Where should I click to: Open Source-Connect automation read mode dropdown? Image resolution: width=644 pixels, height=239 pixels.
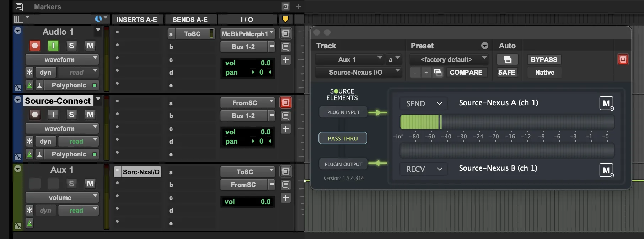[x=79, y=141]
